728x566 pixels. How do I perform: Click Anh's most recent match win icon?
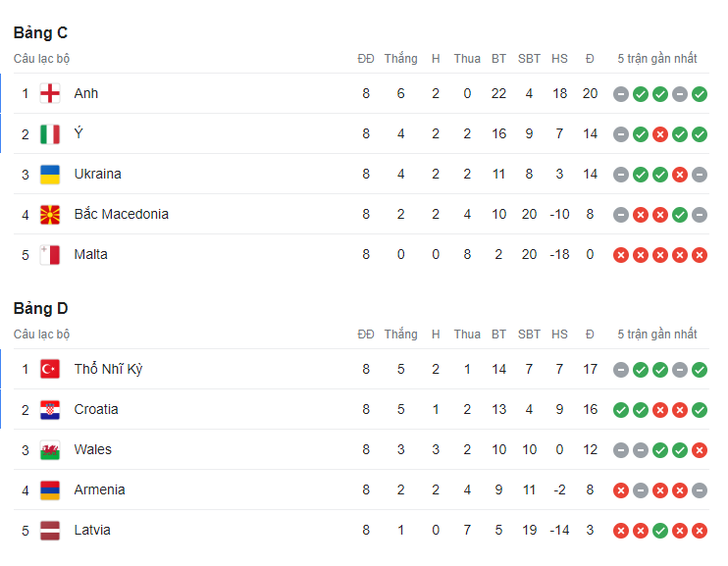coord(700,94)
